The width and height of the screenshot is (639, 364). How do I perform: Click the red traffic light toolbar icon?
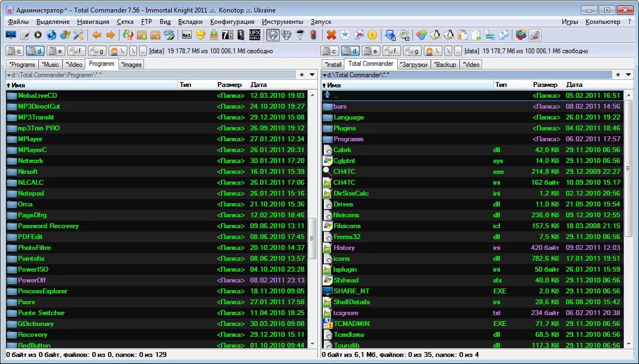pyautogui.click(x=314, y=35)
